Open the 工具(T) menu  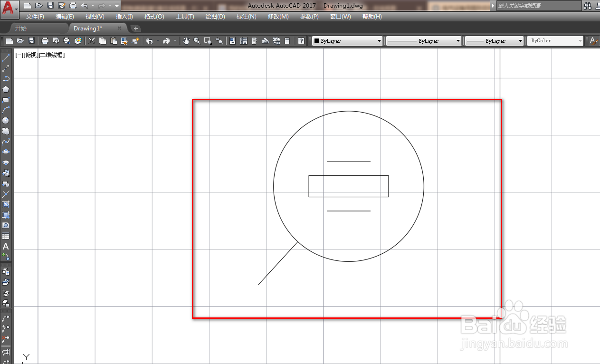click(x=185, y=16)
